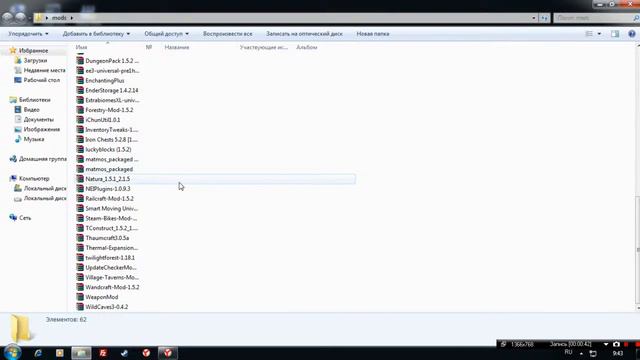Image resolution: width=640 pixels, height=360 pixels.
Task: Expand the breadcrumb arrow after mods
Action: point(72,18)
